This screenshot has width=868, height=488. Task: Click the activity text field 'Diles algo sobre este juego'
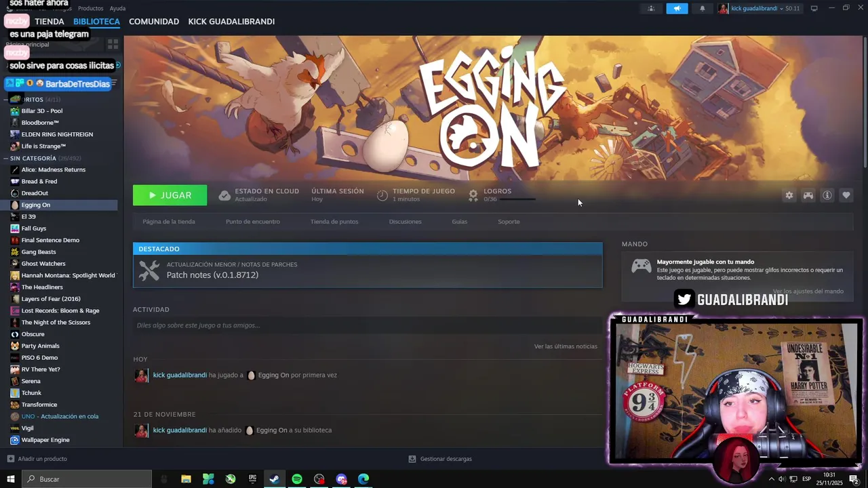click(368, 325)
